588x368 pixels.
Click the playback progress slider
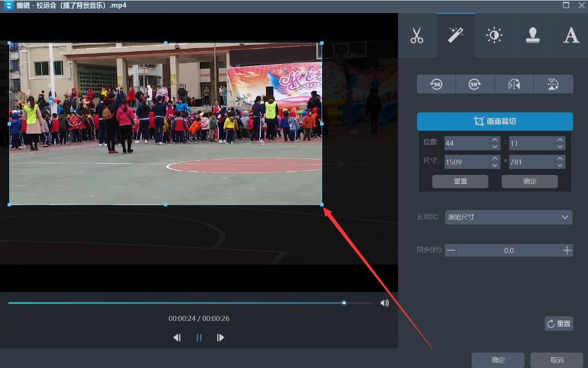[190, 303]
